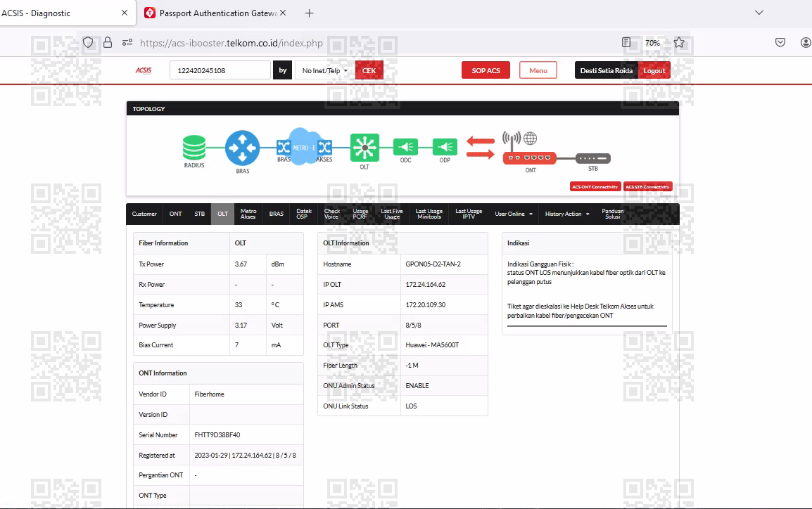Image resolution: width=812 pixels, height=509 pixels.
Task: Open the Check Voice tab
Action: click(332, 214)
